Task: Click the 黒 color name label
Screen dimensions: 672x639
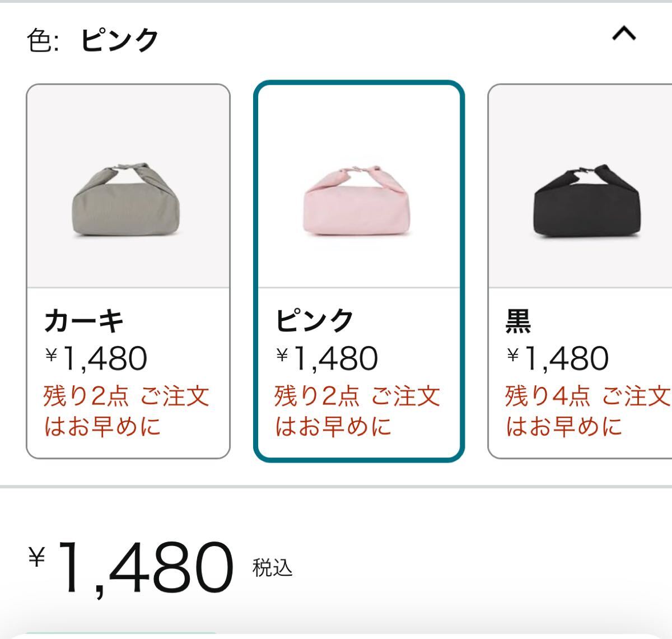Action: [x=518, y=321]
